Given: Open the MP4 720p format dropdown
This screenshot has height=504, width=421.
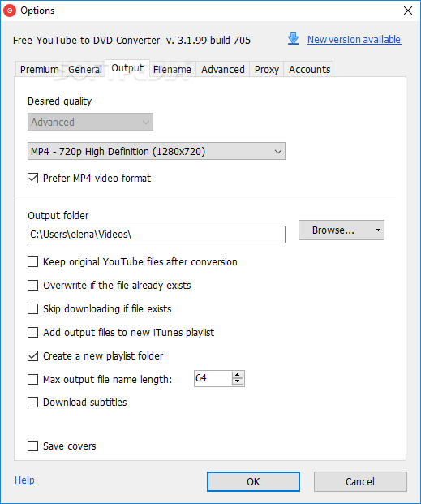Looking at the screenshot, I should (x=157, y=151).
